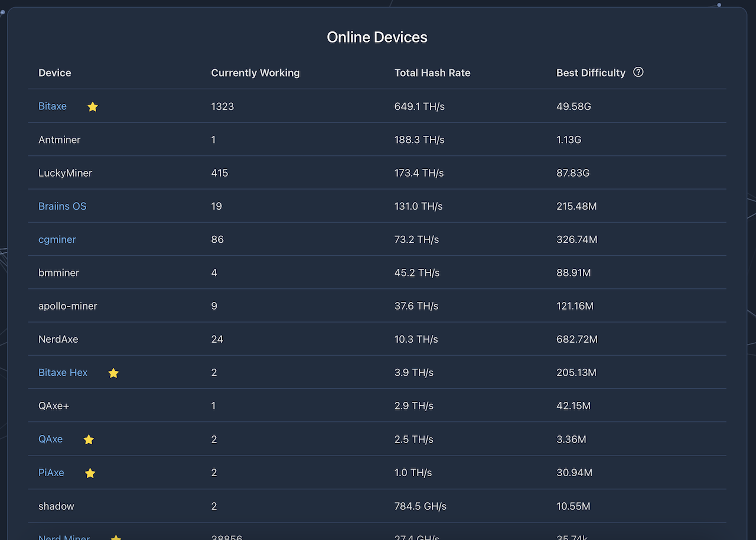Click the Device column header

click(55, 73)
